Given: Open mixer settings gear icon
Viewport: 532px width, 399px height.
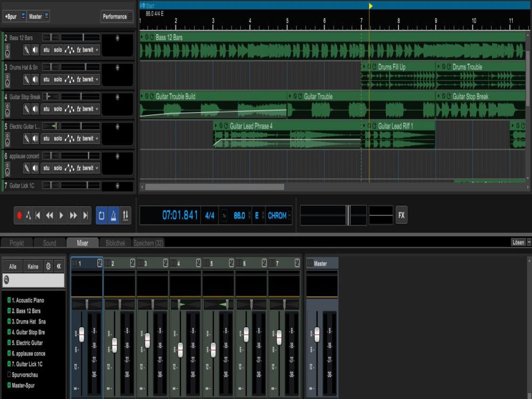Looking at the screenshot, I should [48, 267].
